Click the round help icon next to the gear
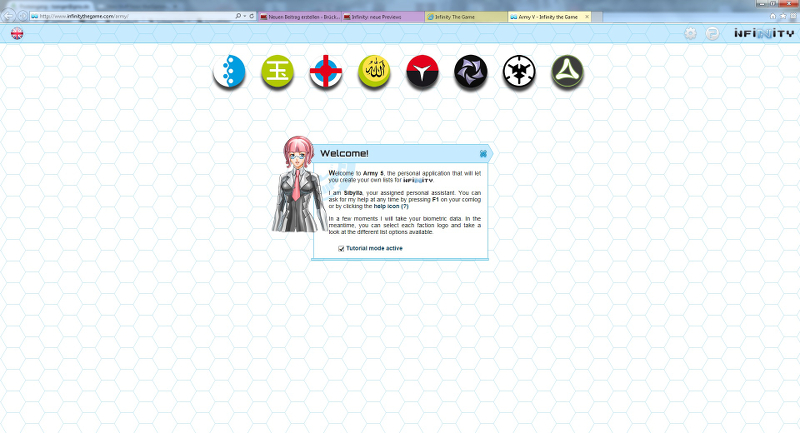This screenshot has height=433, width=800. (x=712, y=34)
